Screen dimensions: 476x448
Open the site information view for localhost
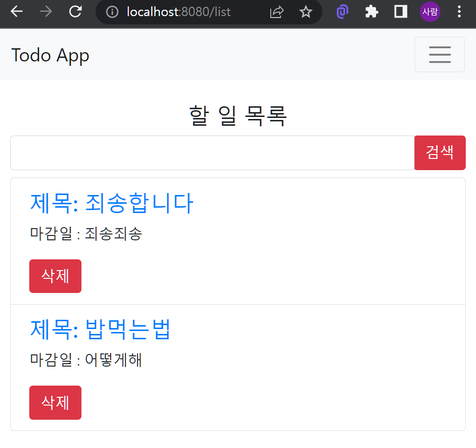coord(112,11)
